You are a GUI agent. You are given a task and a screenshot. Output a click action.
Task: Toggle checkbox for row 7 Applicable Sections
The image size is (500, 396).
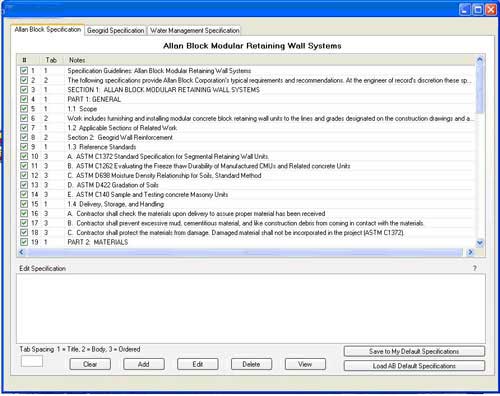[24, 128]
